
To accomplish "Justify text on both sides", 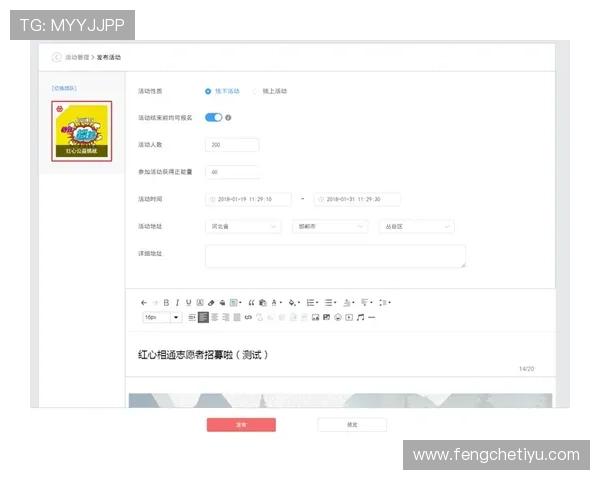I will point(237,317).
